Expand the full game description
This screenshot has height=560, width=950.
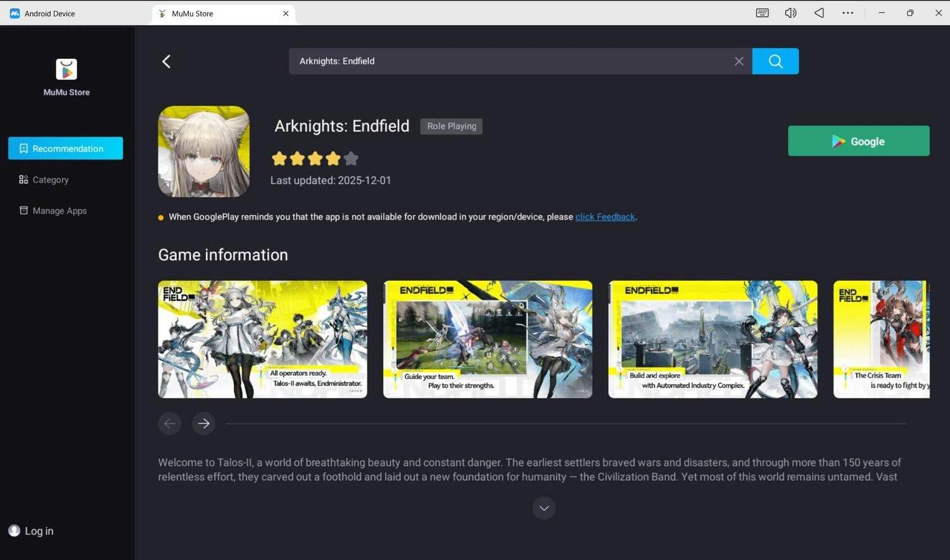[x=543, y=507]
